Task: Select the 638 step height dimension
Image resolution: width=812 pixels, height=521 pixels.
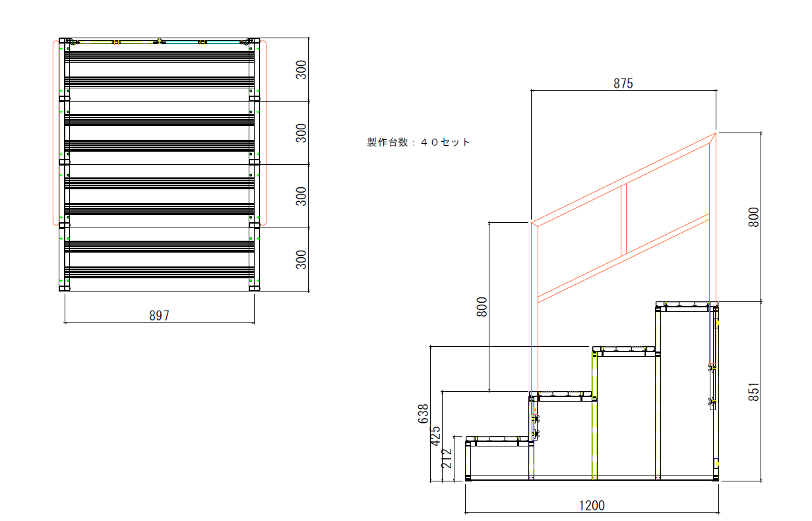Action: click(423, 414)
